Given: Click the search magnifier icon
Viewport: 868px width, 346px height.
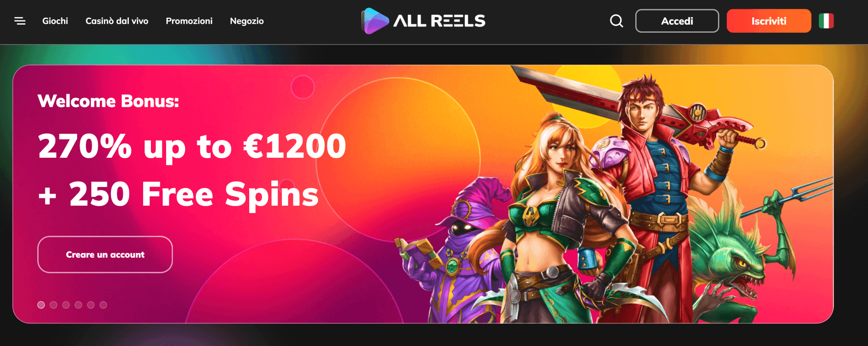Looking at the screenshot, I should tap(617, 21).
